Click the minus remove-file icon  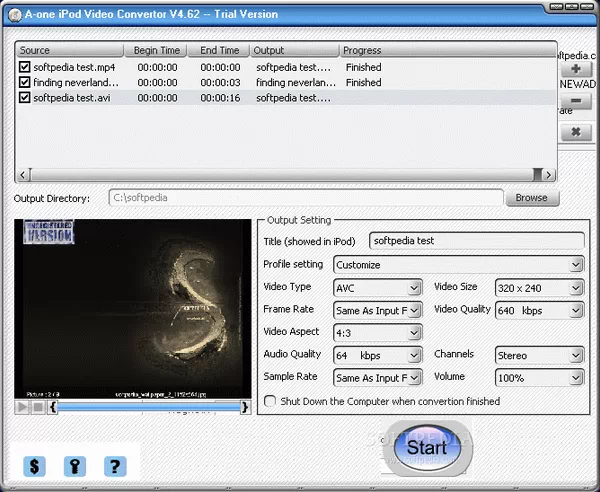point(576,101)
